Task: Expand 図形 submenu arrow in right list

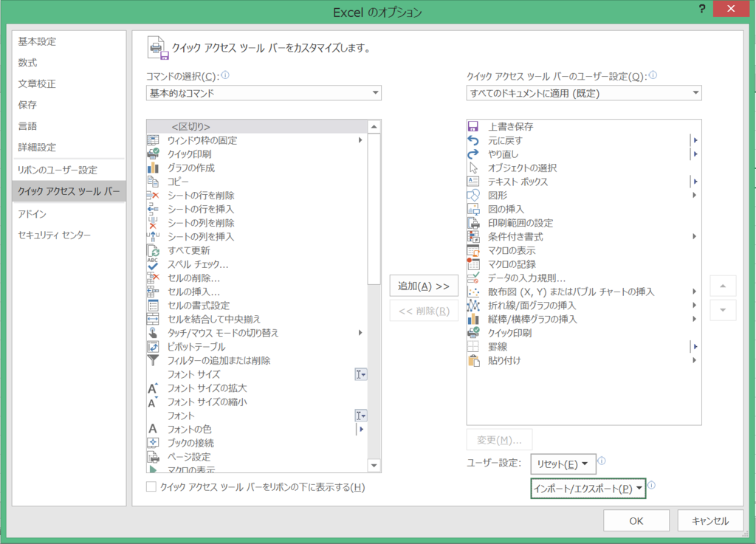Action: click(694, 195)
